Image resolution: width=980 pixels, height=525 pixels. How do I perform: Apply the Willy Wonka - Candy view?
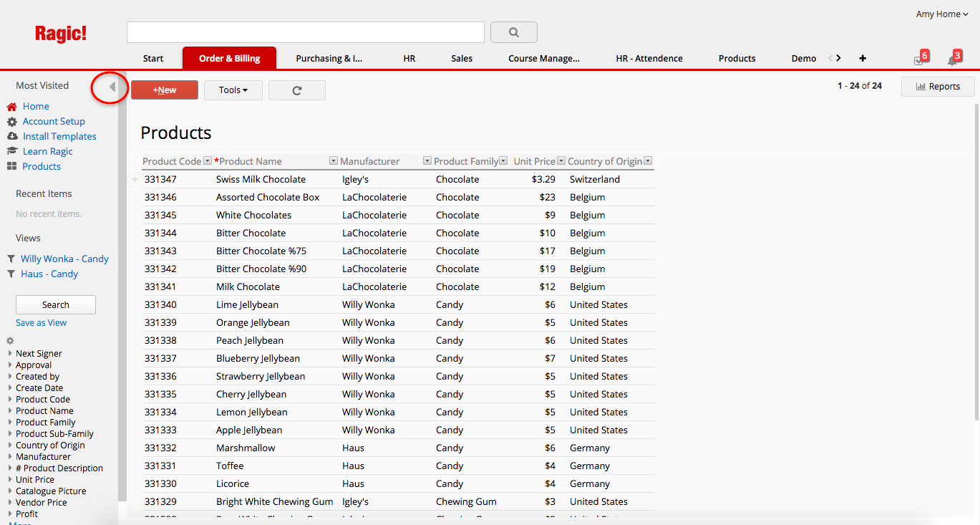[64, 259]
